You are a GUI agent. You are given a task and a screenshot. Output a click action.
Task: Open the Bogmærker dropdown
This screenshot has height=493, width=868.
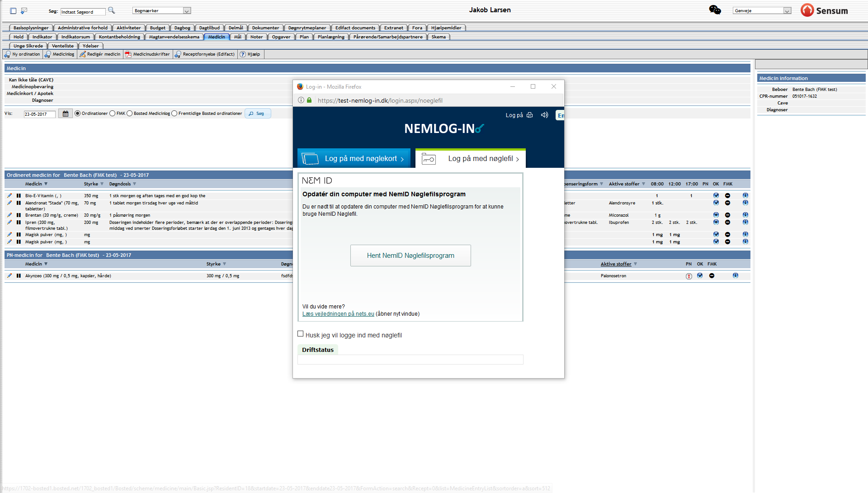[162, 10]
